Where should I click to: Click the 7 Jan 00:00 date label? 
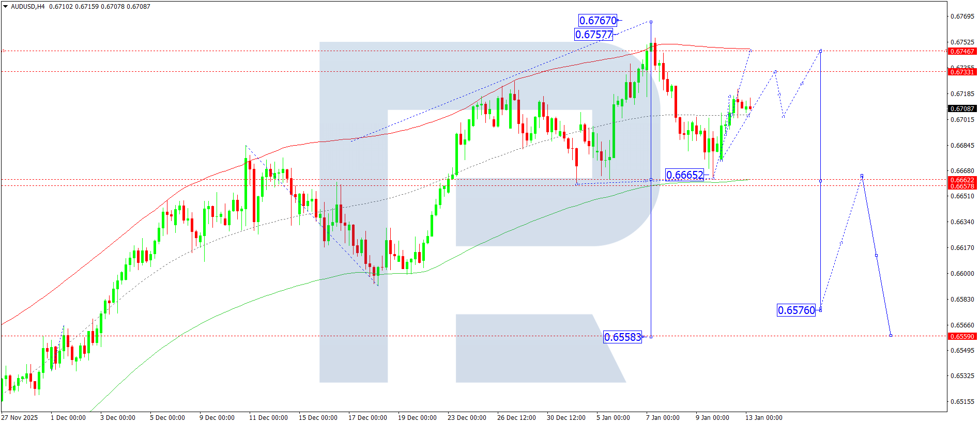663,418
